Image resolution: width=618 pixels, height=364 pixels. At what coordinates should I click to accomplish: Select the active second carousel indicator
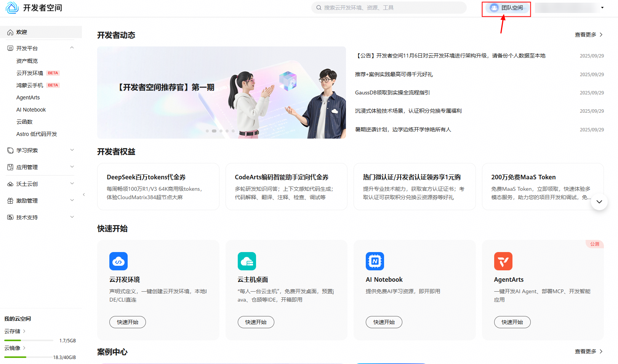pyautogui.click(x=214, y=131)
